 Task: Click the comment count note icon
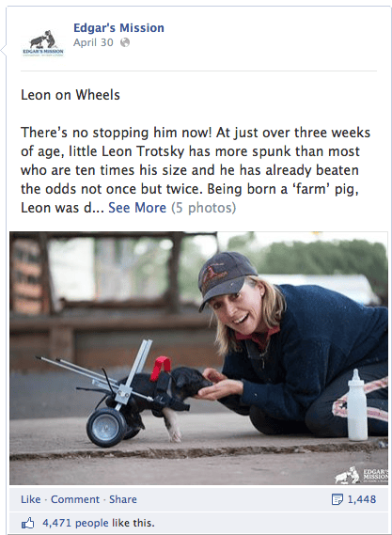coord(337,499)
